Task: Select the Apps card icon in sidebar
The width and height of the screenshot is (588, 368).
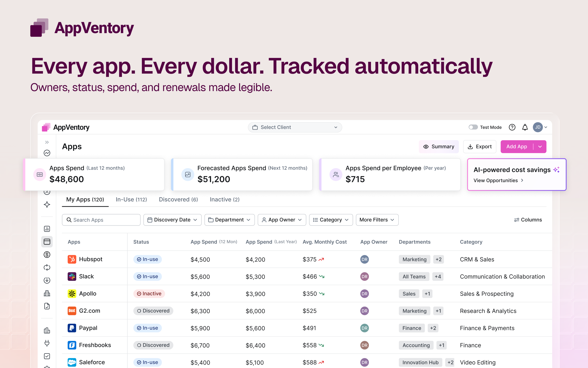Action: click(47, 242)
